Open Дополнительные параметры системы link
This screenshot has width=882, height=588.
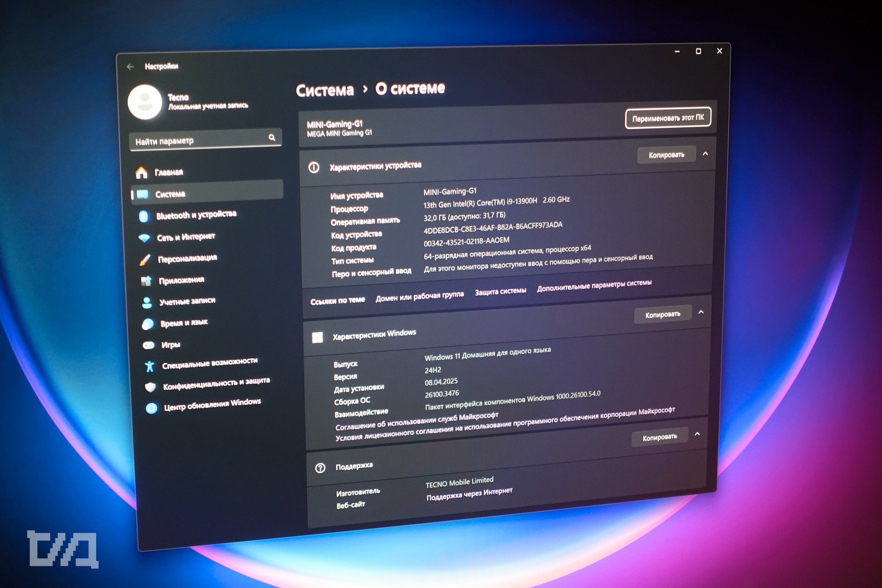[x=594, y=286]
